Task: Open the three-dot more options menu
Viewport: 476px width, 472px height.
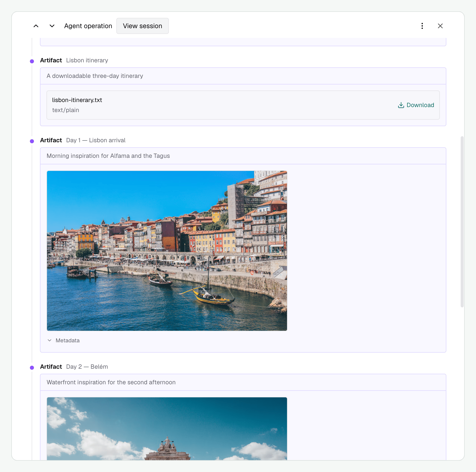Action: pos(422,26)
